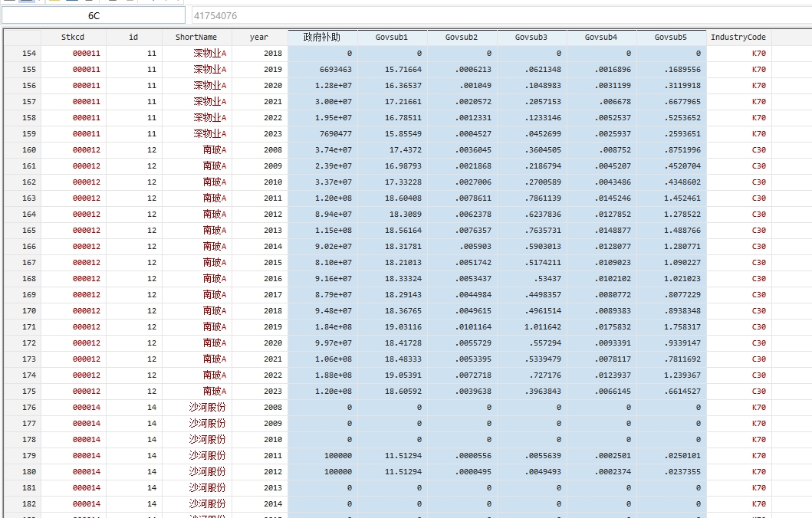Select the Govsub2 column header
The width and height of the screenshot is (812, 518).
462,37
